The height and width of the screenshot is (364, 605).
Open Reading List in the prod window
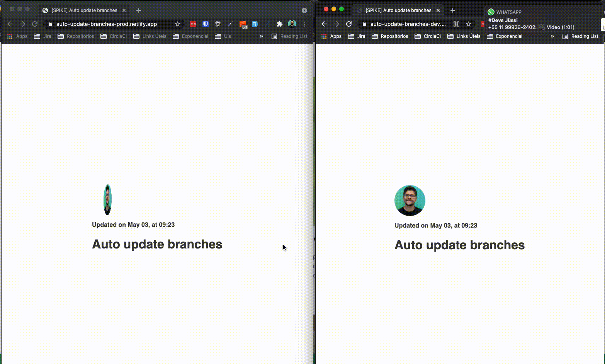(289, 36)
